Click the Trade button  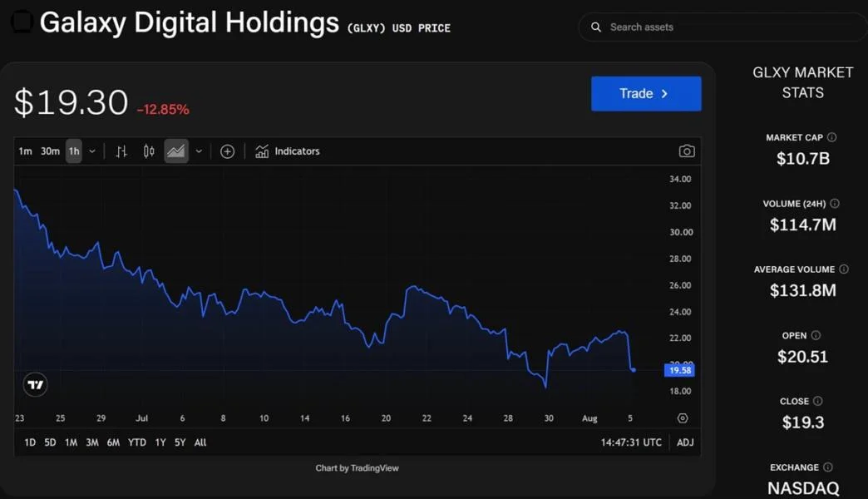point(646,94)
